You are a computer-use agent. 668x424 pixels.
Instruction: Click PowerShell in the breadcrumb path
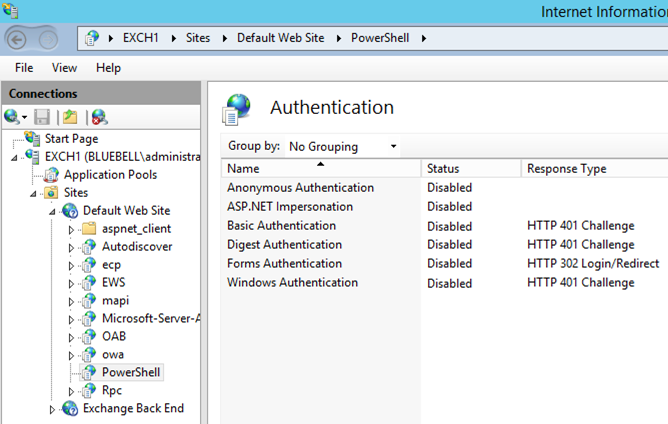click(x=380, y=38)
